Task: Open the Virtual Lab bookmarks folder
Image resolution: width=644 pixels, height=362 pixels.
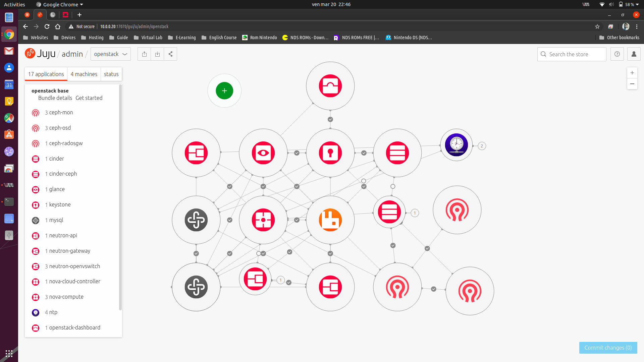Action: click(148, 38)
